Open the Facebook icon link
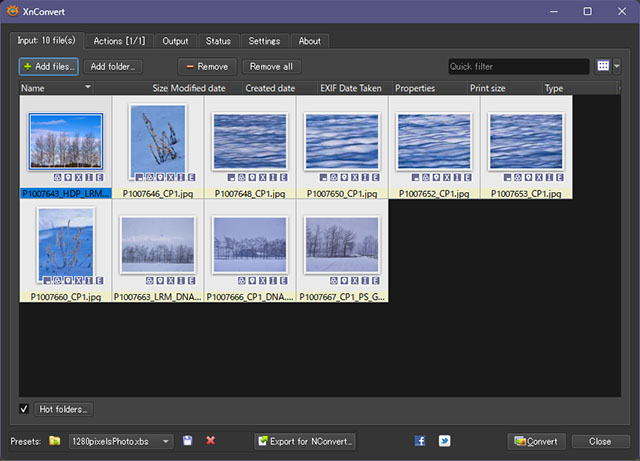Image resolution: width=640 pixels, height=461 pixels. coord(420,441)
